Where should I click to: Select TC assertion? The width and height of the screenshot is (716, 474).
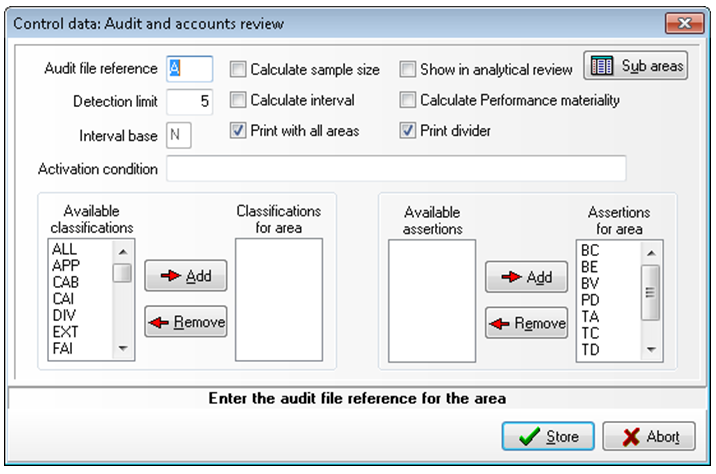point(590,333)
